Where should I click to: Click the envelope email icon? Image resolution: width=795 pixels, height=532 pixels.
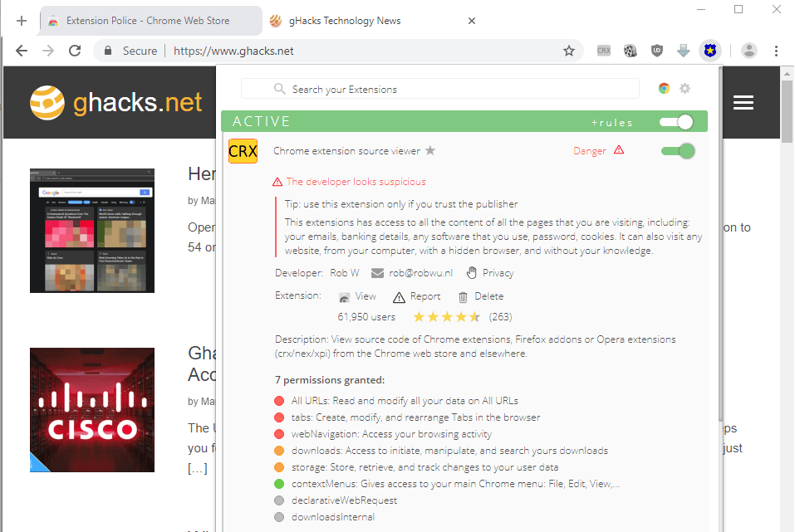click(377, 273)
